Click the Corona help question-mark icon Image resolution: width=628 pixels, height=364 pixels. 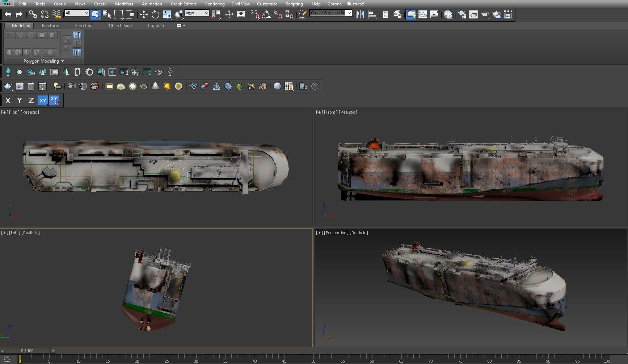coord(315,86)
